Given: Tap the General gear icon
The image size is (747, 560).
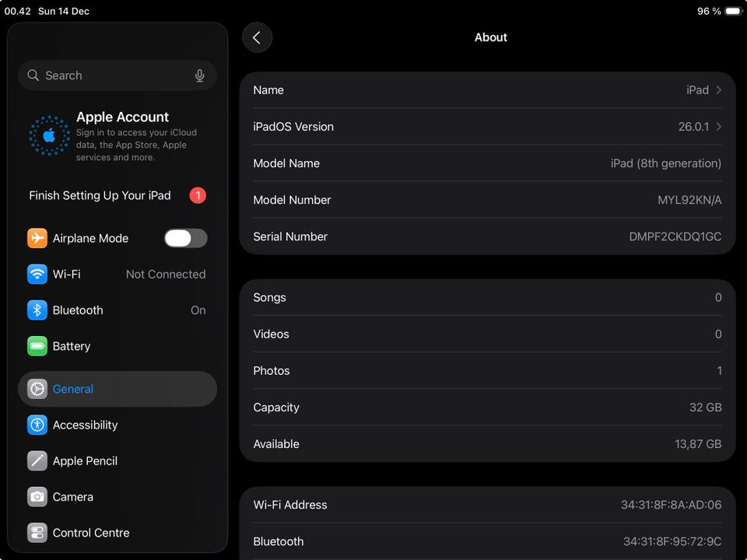Looking at the screenshot, I should click(x=37, y=389).
